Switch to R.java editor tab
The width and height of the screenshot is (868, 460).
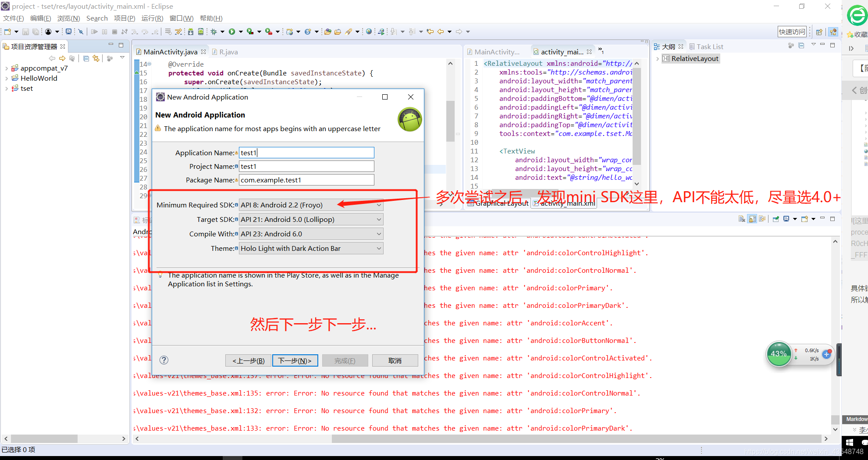coord(225,52)
